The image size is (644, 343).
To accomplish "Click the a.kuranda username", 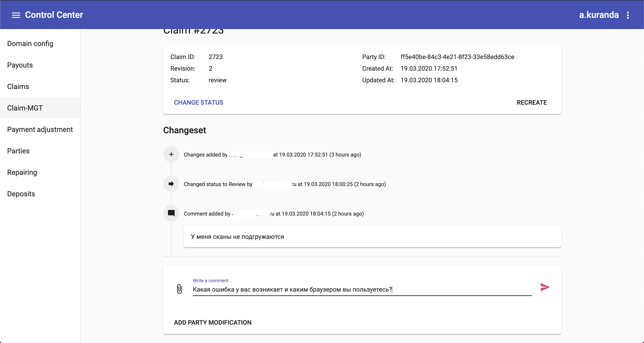I will click(x=599, y=15).
